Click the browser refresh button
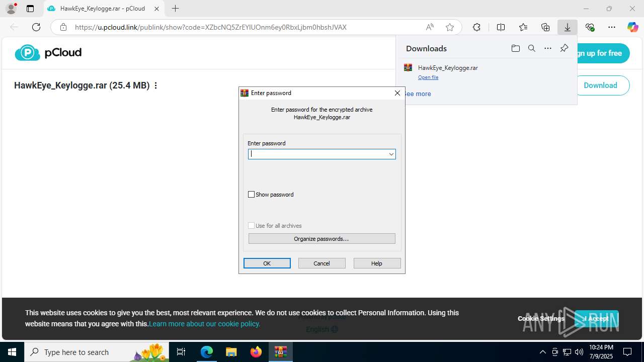644x362 pixels. click(x=36, y=27)
